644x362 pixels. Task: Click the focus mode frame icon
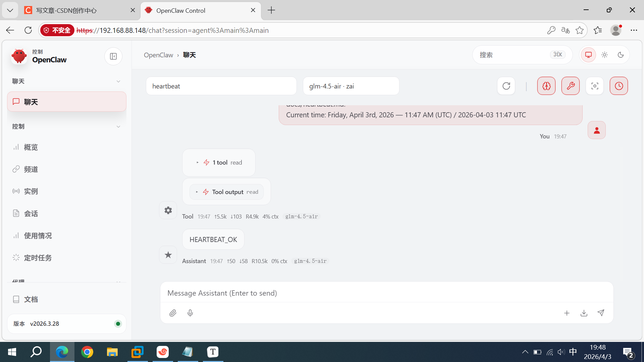click(x=595, y=86)
